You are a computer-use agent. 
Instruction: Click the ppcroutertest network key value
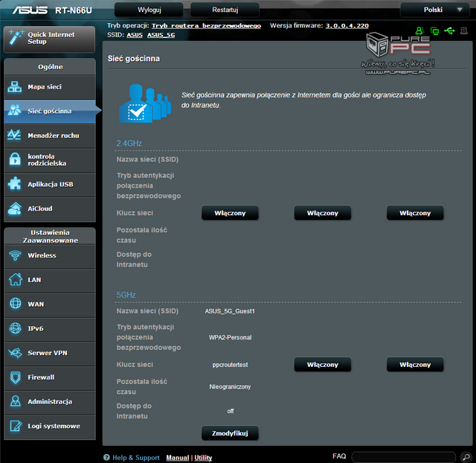click(x=230, y=365)
